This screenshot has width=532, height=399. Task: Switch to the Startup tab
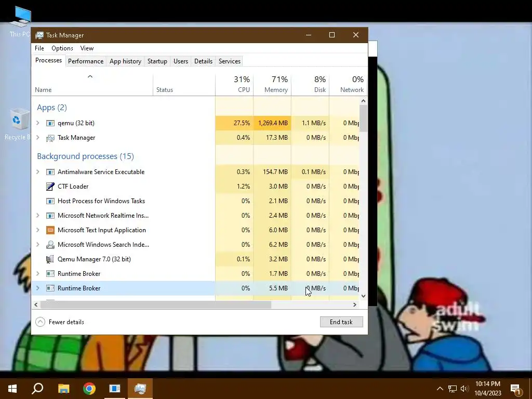[x=157, y=61]
